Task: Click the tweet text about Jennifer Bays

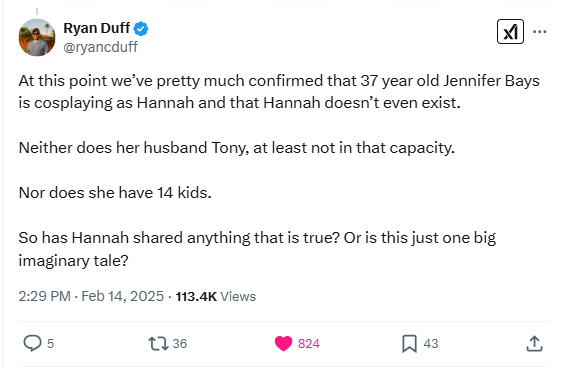Action: 279,92
